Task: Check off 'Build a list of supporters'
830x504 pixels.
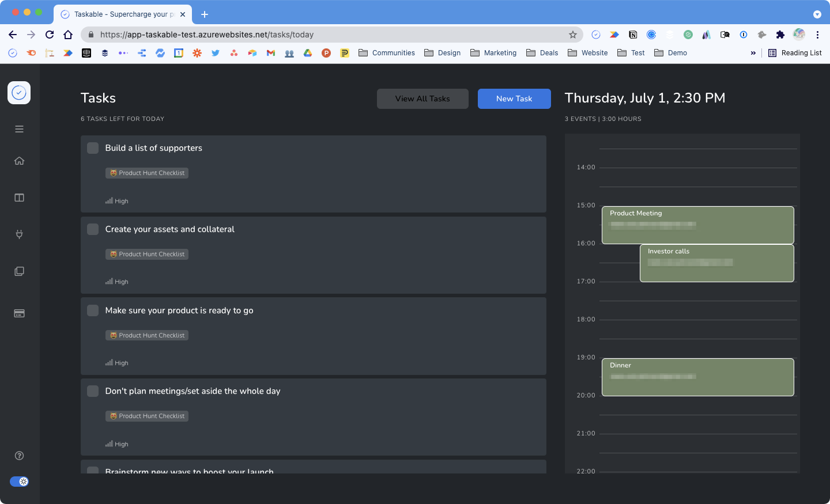Action: [x=93, y=148]
